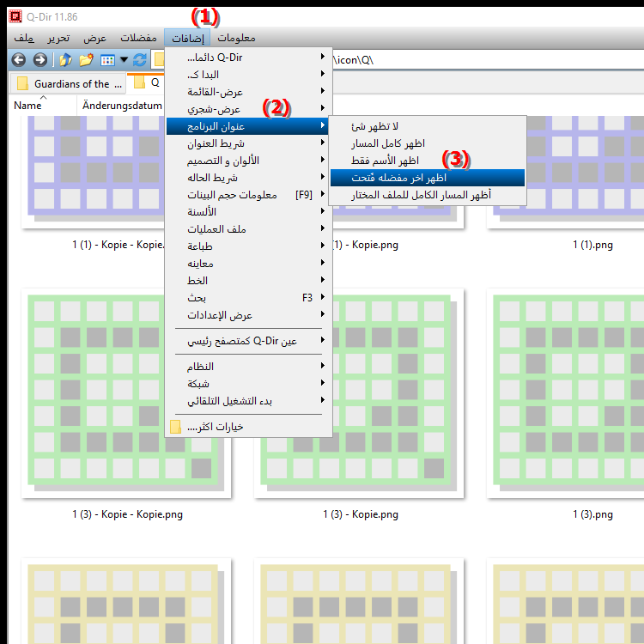The width and height of the screenshot is (644, 644).
Task: Sort by the Änderungsdatum column header
Action: point(122,105)
